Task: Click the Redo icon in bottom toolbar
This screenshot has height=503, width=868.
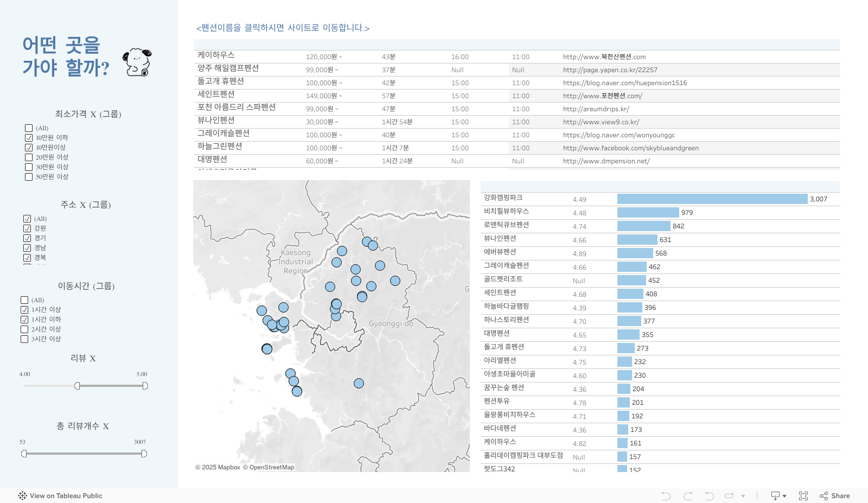Action: 688,496
